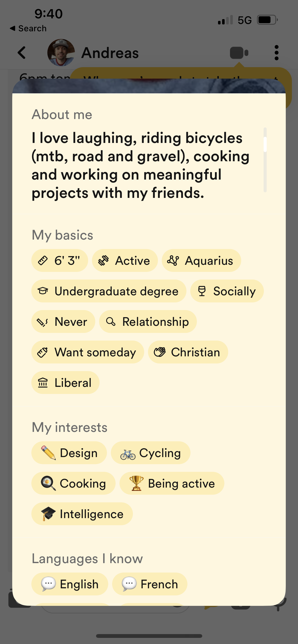This screenshot has height=644, width=298.
Task: Tap the Never smoking chip
Action: (x=63, y=322)
